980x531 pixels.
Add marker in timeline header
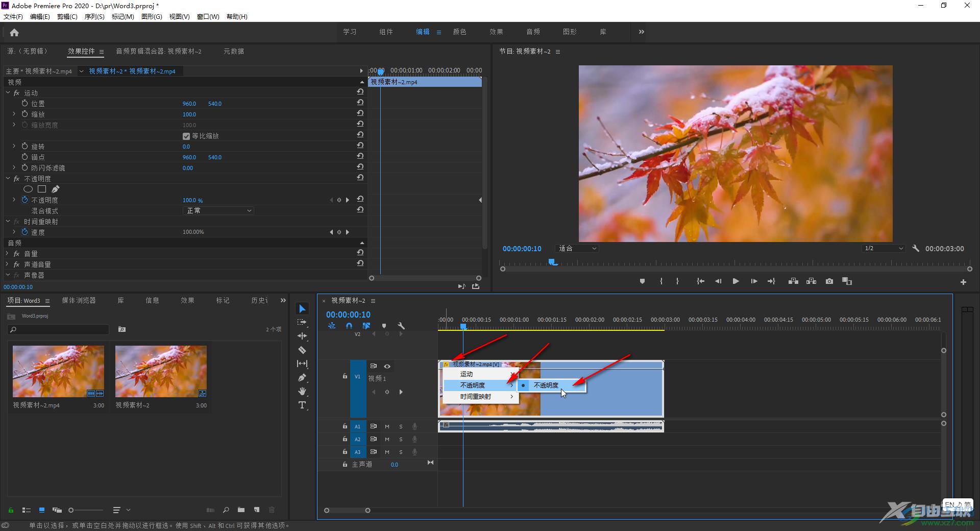pyautogui.click(x=384, y=326)
